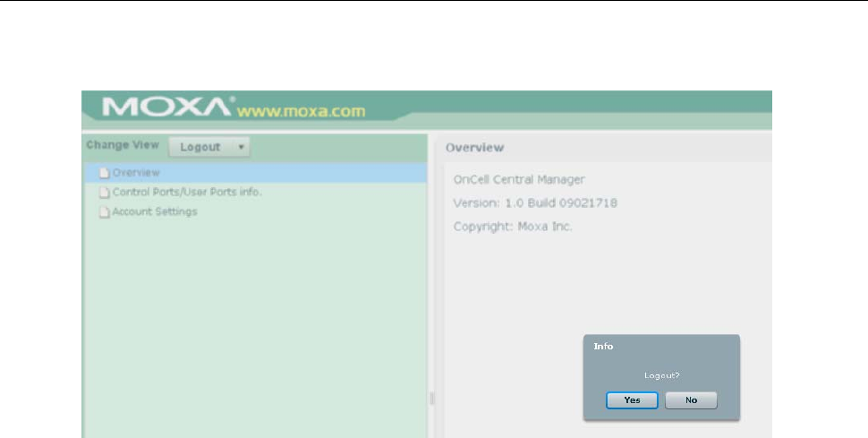
Task: Click the Account Settings document icon
Action: [104, 212]
